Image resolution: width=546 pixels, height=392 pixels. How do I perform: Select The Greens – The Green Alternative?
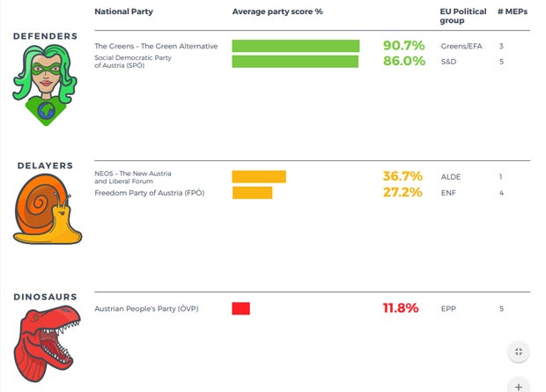coord(156,46)
